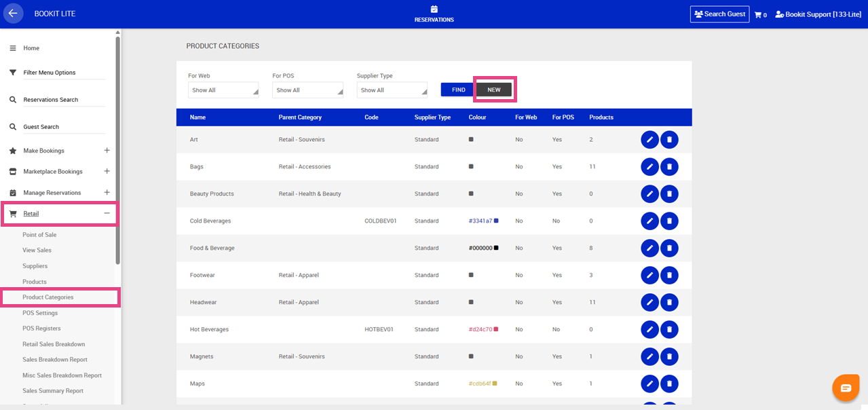
Task: Edit the Magnets category
Action: click(649, 357)
